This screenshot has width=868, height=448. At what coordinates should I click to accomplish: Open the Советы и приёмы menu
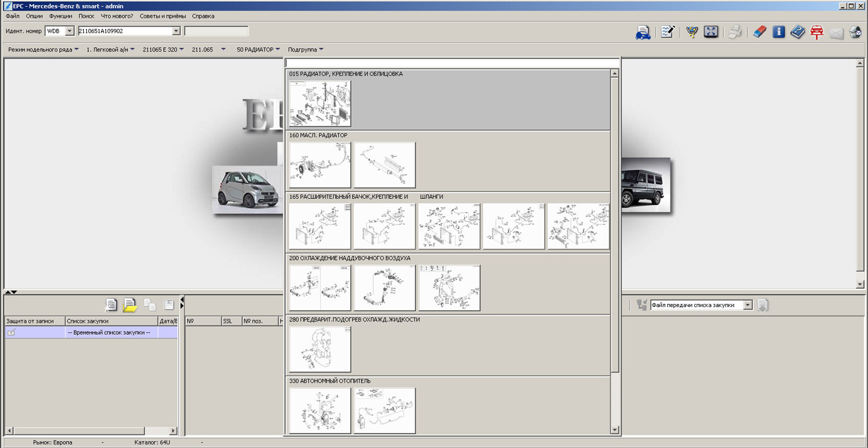click(162, 16)
